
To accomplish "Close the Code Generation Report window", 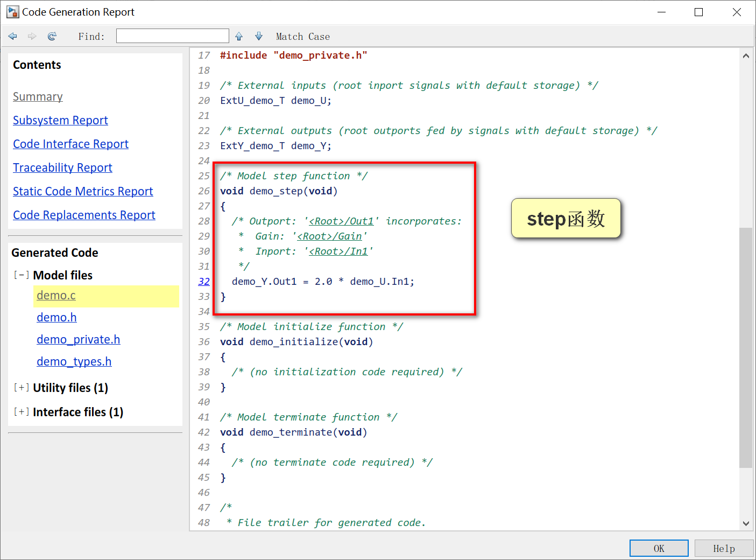I will 737,12.
